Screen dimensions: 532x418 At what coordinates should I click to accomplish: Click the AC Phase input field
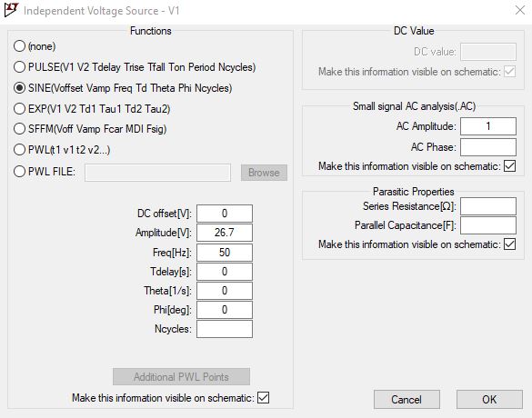pyautogui.click(x=488, y=147)
